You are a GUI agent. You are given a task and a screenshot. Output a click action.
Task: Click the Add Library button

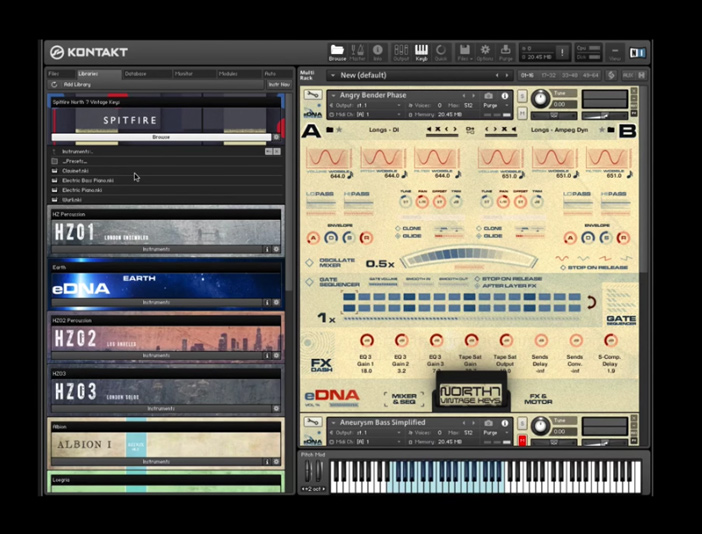tap(76, 85)
